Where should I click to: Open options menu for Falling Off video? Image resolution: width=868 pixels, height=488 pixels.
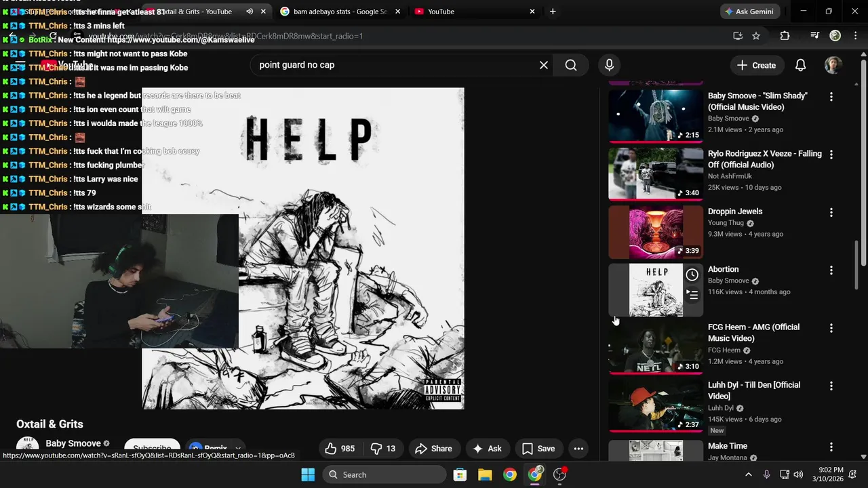click(x=831, y=155)
